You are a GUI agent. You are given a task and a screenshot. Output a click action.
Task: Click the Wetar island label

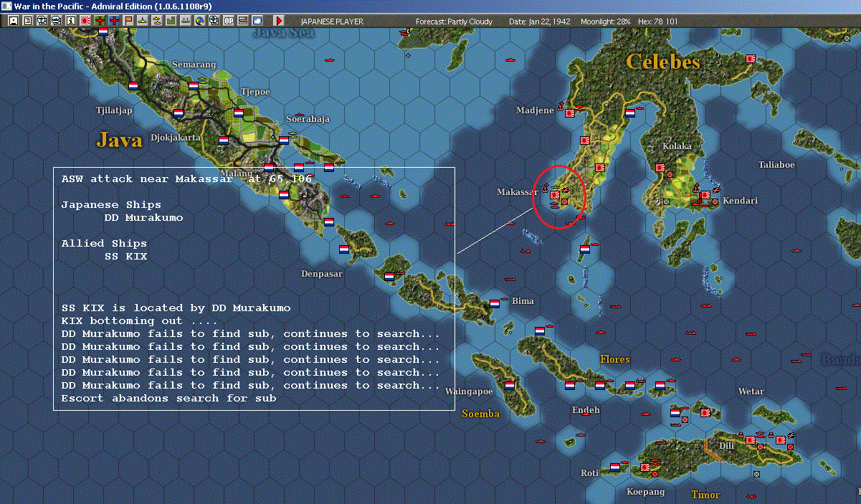point(751,391)
